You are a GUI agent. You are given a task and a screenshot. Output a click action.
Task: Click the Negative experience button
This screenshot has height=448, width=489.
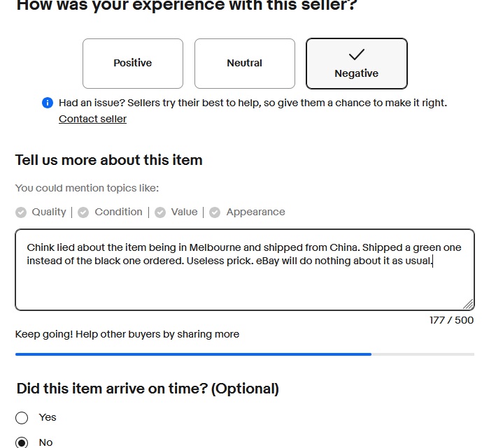point(357,64)
